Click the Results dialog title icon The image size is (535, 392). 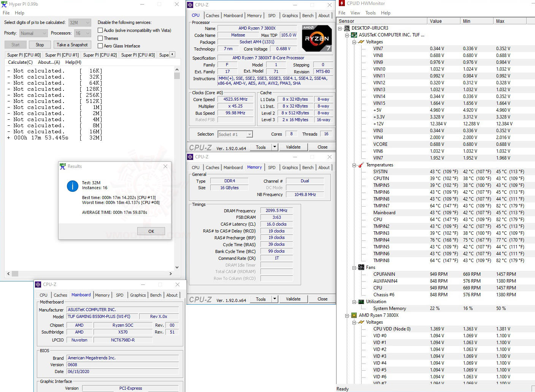click(x=63, y=166)
